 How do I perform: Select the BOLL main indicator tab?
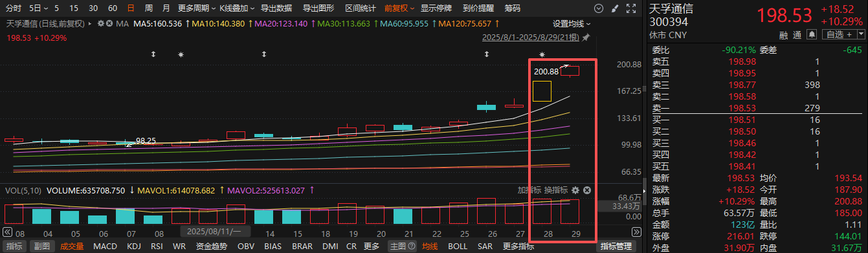(x=458, y=247)
